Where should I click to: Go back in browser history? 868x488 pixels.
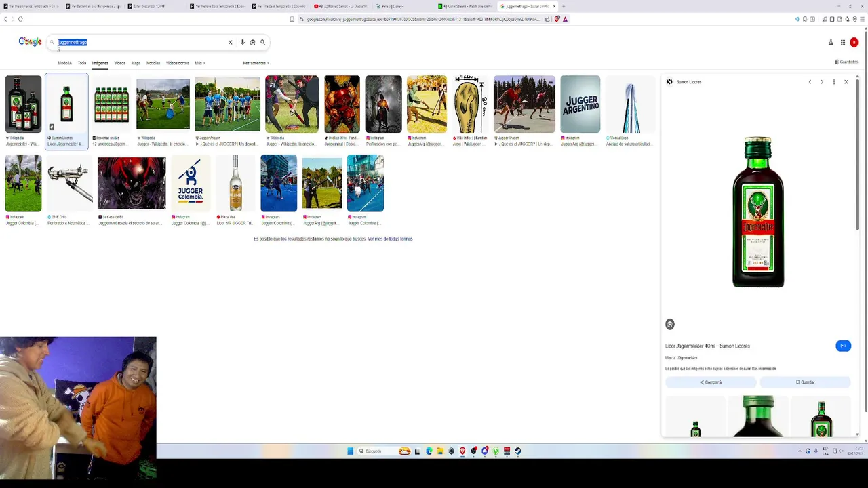tap(5, 19)
